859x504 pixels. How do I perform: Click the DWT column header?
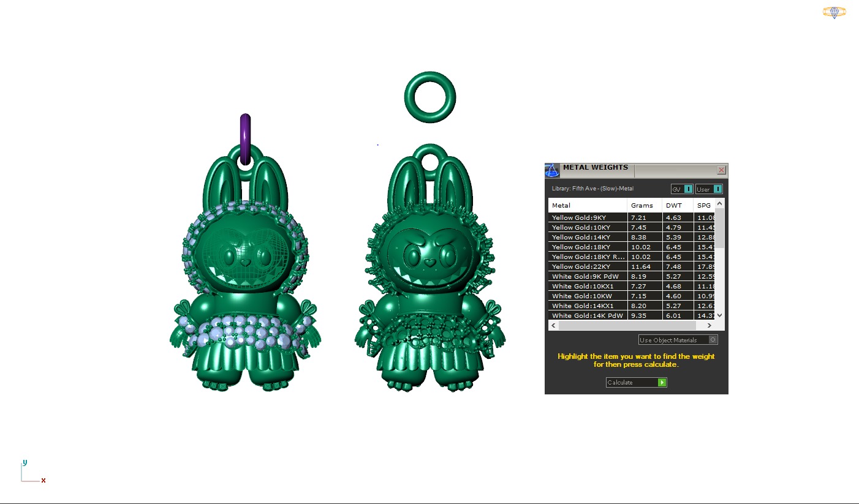click(678, 206)
